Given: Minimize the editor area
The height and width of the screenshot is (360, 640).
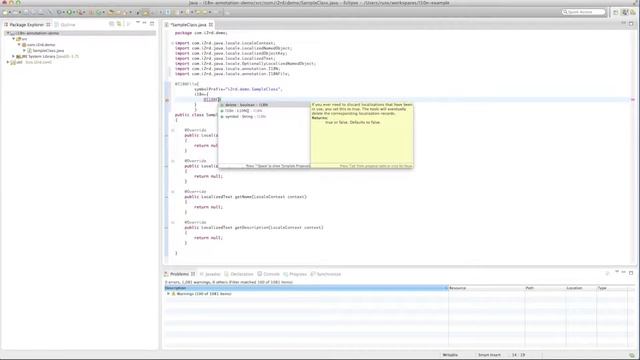Looking at the screenshot, I should click(x=623, y=23).
